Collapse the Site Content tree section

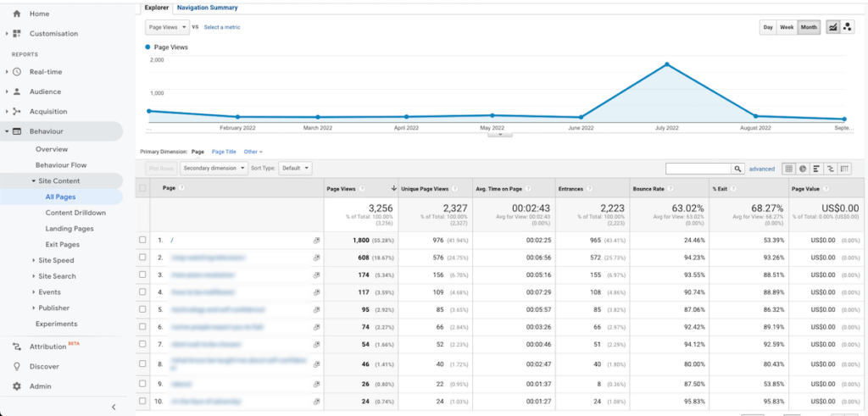coord(33,181)
